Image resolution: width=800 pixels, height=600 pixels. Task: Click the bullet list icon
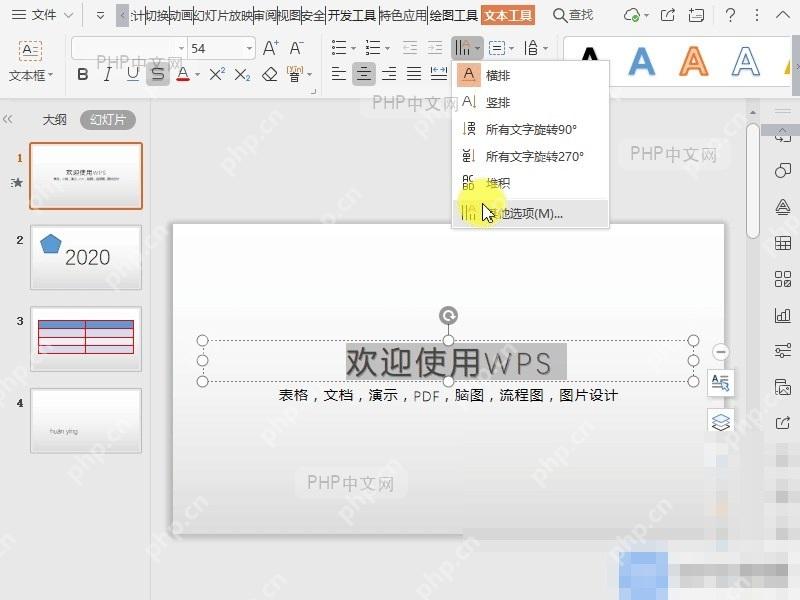coord(339,48)
